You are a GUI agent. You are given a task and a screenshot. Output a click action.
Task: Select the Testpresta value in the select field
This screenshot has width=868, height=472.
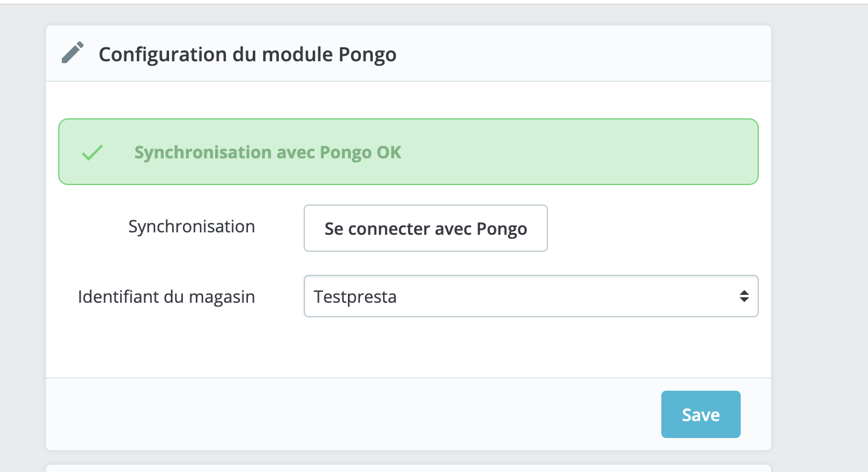pyautogui.click(x=355, y=296)
